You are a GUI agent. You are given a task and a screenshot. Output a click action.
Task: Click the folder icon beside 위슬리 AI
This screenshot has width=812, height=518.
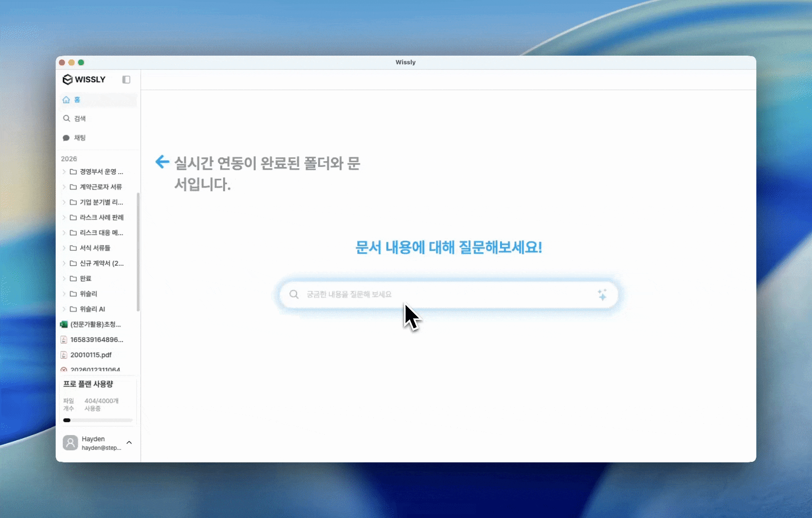[x=73, y=309]
